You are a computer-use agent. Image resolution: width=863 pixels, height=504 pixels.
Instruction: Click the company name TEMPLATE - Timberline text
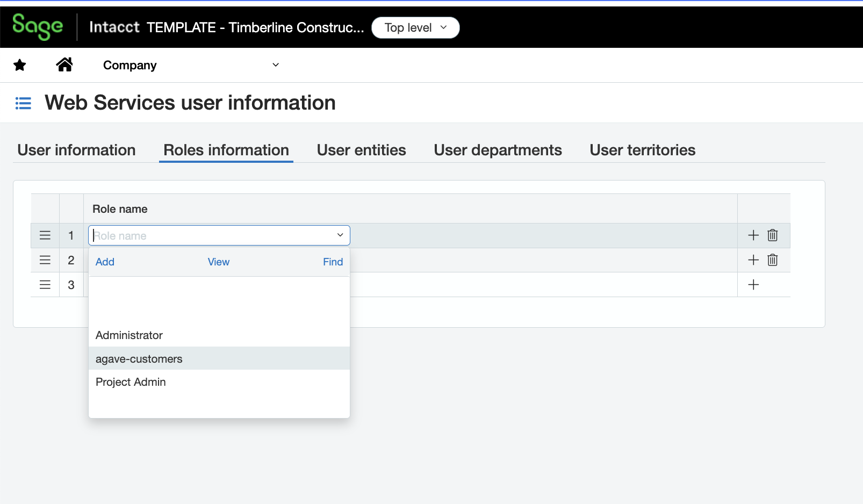coord(255,27)
